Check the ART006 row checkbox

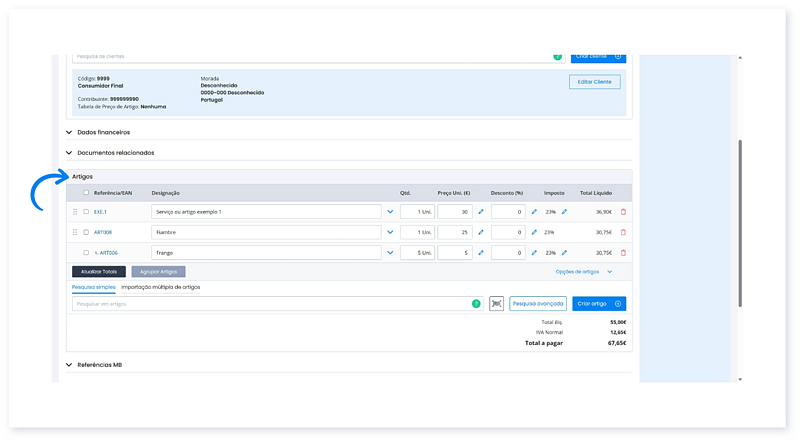tap(86, 253)
